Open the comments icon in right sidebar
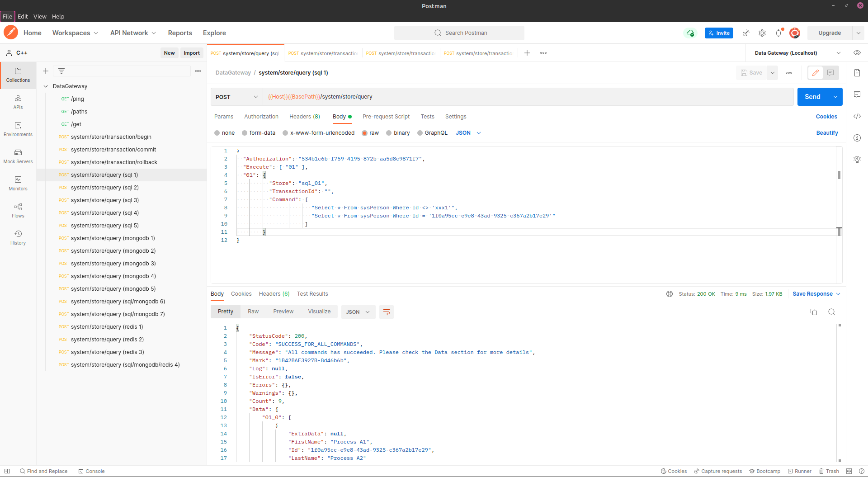Image resolution: width=868 pixels, height=477 pixels. 857,94
